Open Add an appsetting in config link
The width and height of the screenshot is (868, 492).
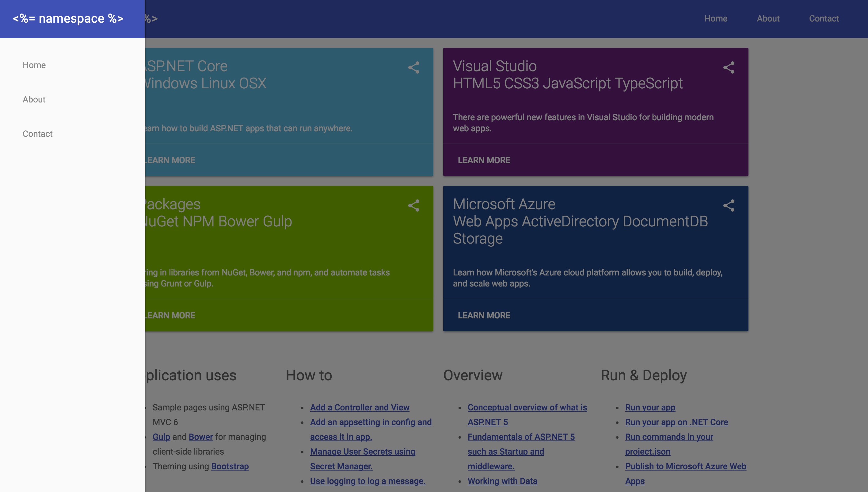pyautogui.click(x=371, y=429)
